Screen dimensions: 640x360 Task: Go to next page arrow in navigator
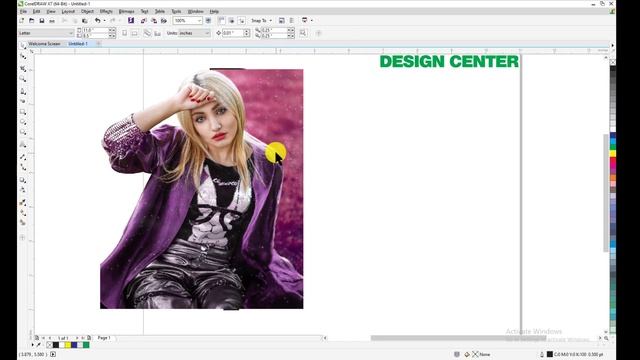(x=76, y=338)
